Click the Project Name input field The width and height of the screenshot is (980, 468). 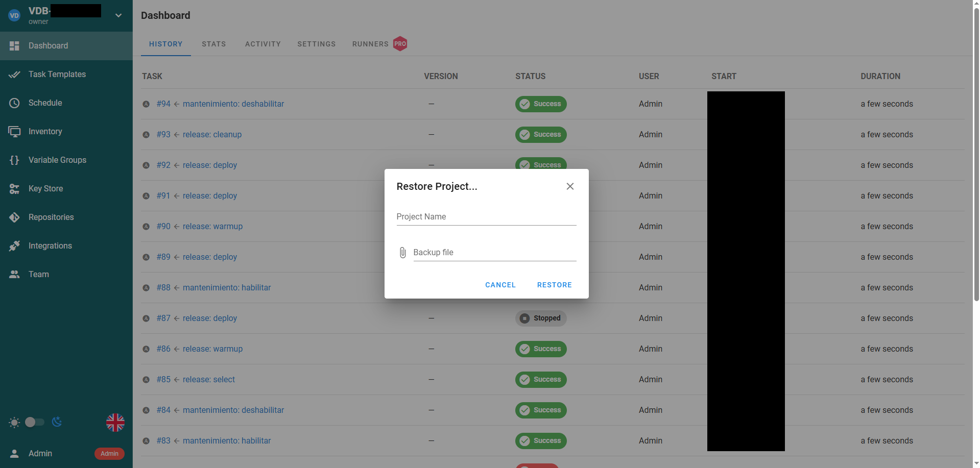tap(485, 216)
